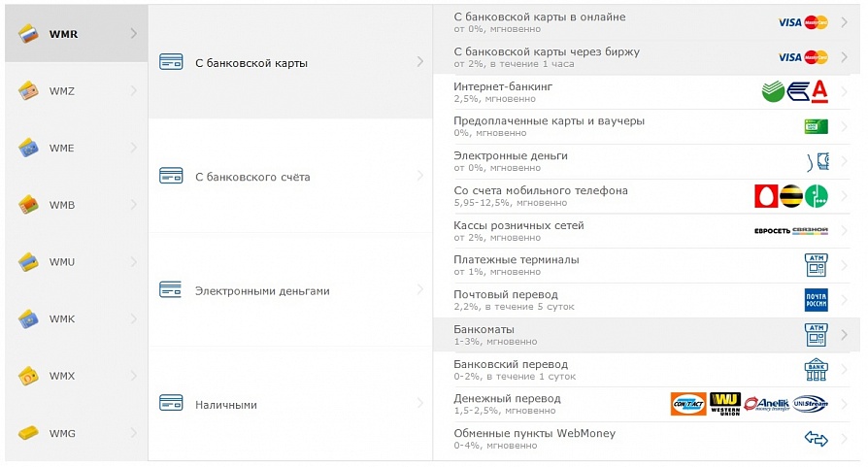
Task: Click the WMX bitcoin wallet icon
Action: pos(28,376)
